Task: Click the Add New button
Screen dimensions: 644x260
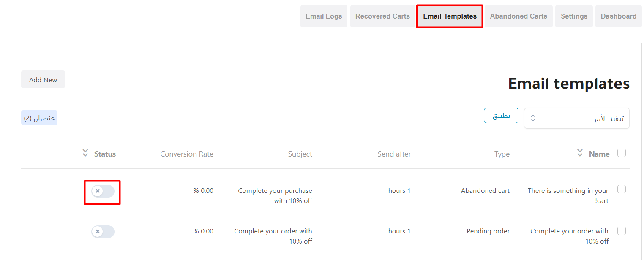Action: tap(43, 79)
